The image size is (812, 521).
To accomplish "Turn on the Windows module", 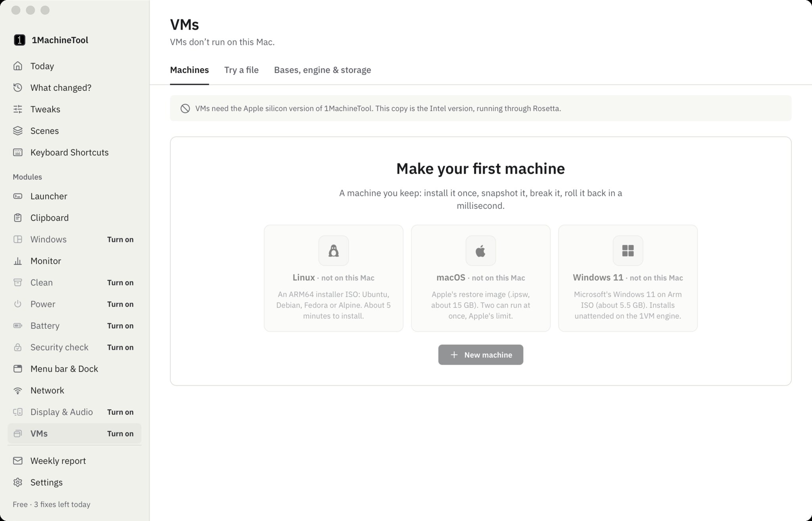I will click(x=120, y=239).
